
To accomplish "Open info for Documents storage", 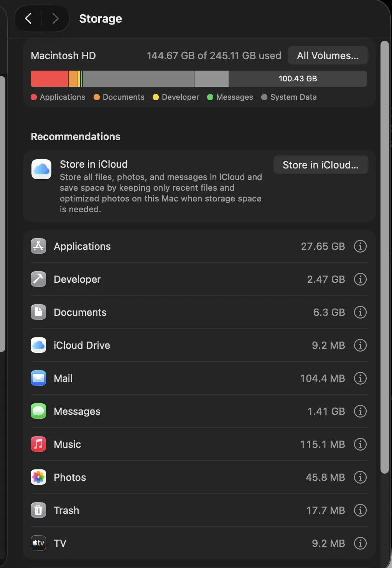I will tap(360, 312).
